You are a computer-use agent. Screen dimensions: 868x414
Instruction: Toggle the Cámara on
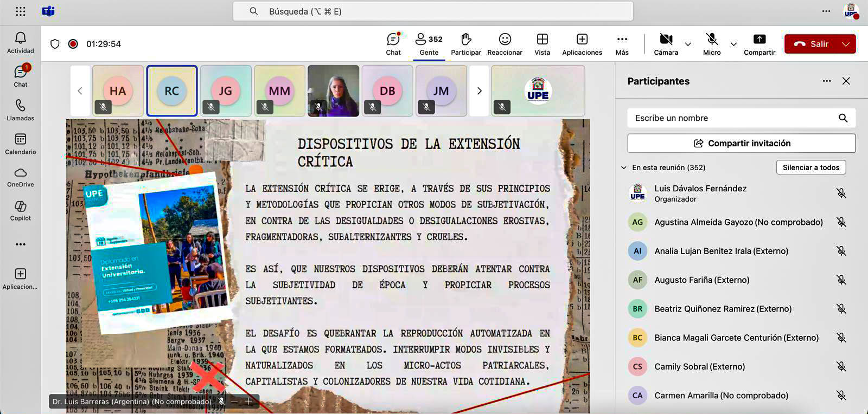tap(666, 44)
